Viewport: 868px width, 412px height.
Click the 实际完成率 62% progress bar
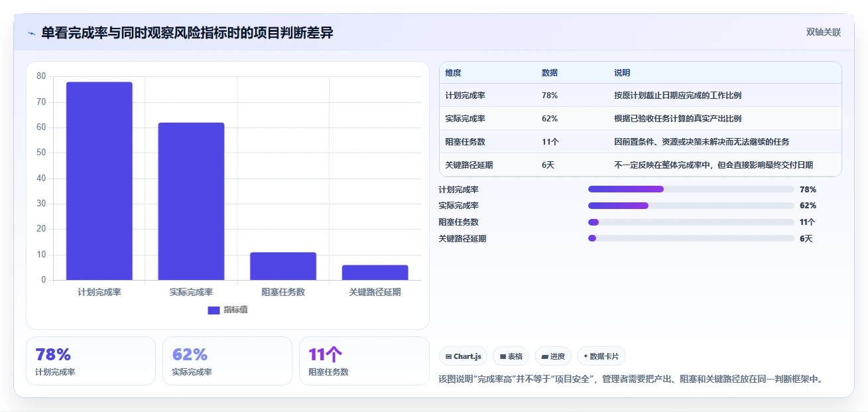click(691, 206)
